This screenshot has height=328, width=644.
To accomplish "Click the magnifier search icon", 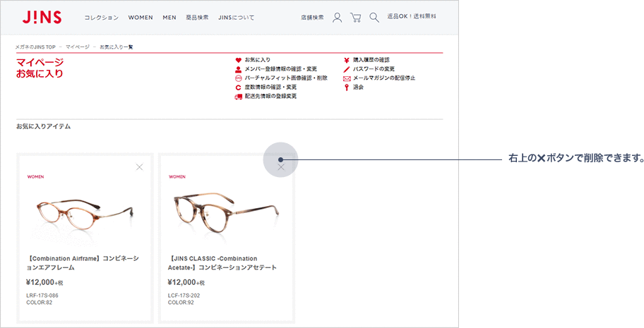I will coord(374,17).
